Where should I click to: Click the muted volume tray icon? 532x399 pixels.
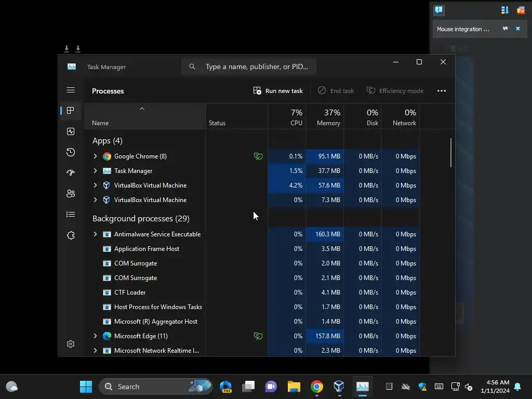(x=469, y=387)
